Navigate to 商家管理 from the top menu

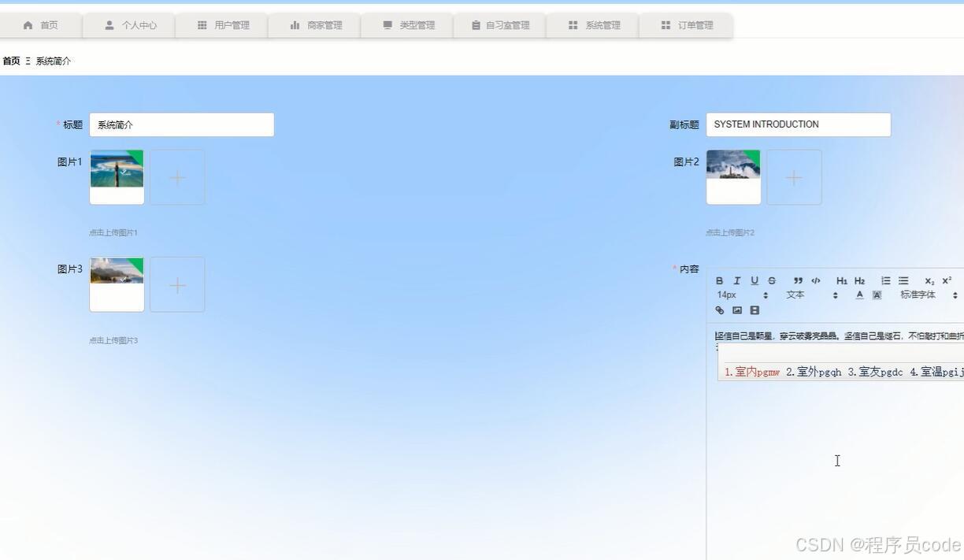point(314,24)
